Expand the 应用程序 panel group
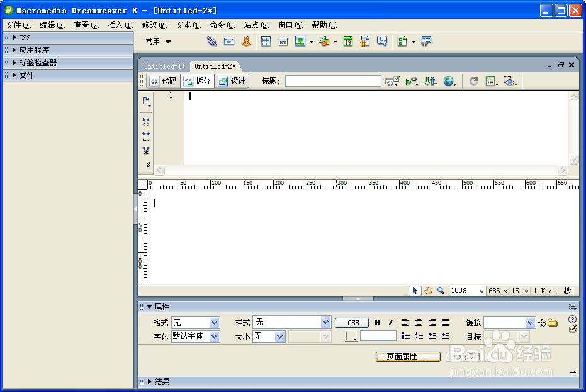Image resolution: width=586 pixels, height=392 pixels. point(14,50)
